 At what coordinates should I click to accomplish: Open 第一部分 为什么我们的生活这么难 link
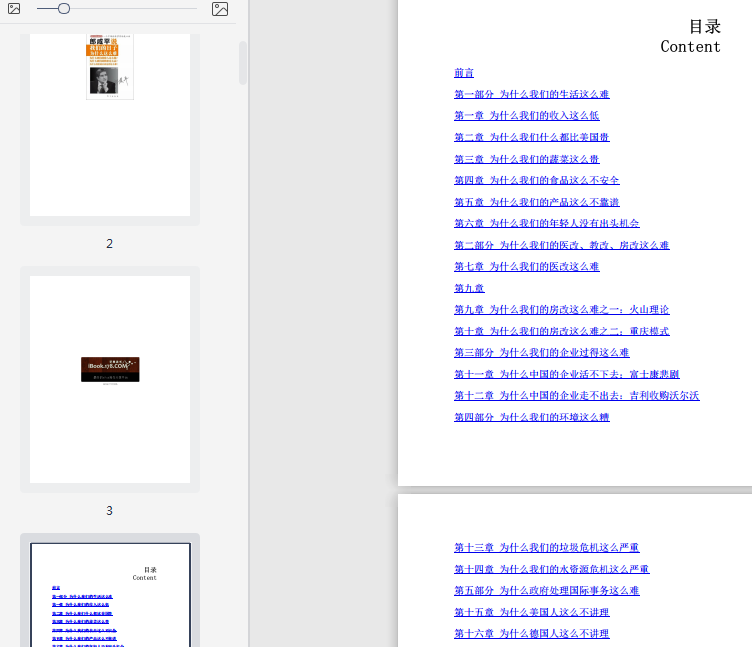(x=531, y=94)
